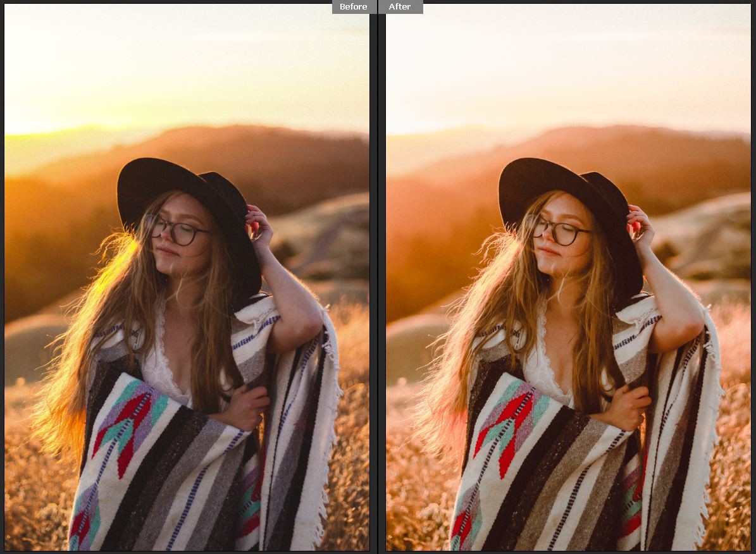Select the Before tab label
The image size is (756, 554).
click(353, 7)
